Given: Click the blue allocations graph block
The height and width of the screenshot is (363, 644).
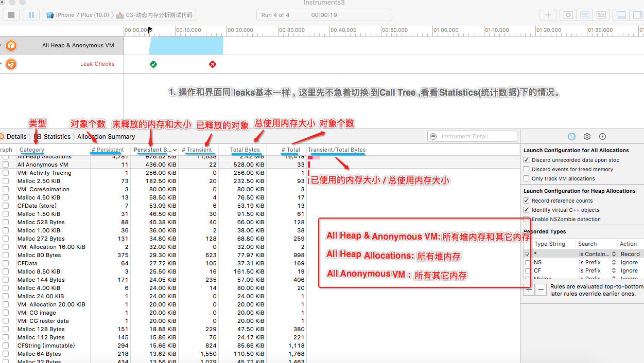Looking at the screenshot, I should [x=186, y=45].
